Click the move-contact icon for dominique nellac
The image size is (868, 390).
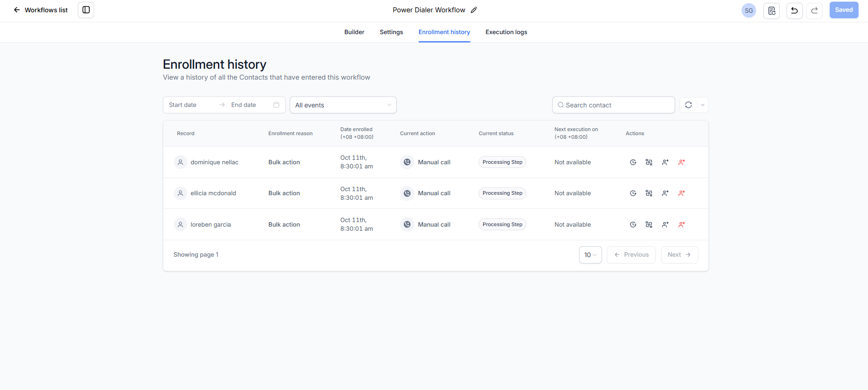coord(665,162)
